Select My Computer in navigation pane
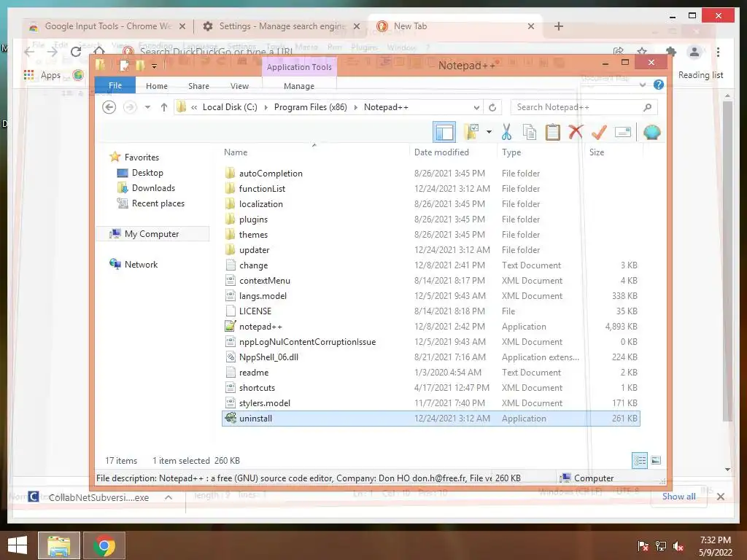This screenshot has width=747, height=560. [152, 234]
